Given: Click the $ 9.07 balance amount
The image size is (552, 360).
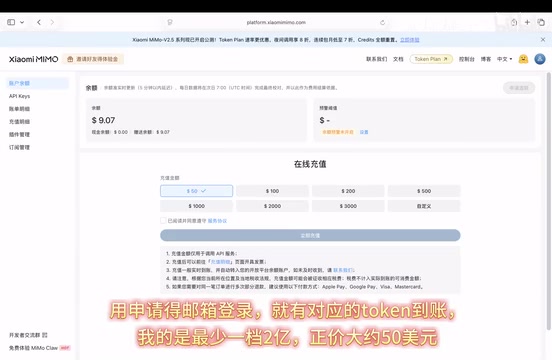Looking at the screenshot, I should tap(103, 120).
